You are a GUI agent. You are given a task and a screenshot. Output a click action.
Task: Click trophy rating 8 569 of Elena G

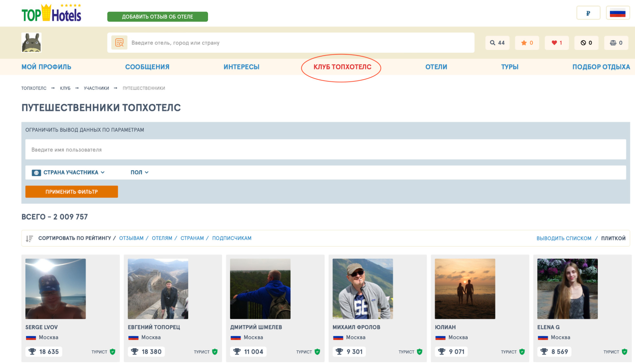tap(554, 352)
